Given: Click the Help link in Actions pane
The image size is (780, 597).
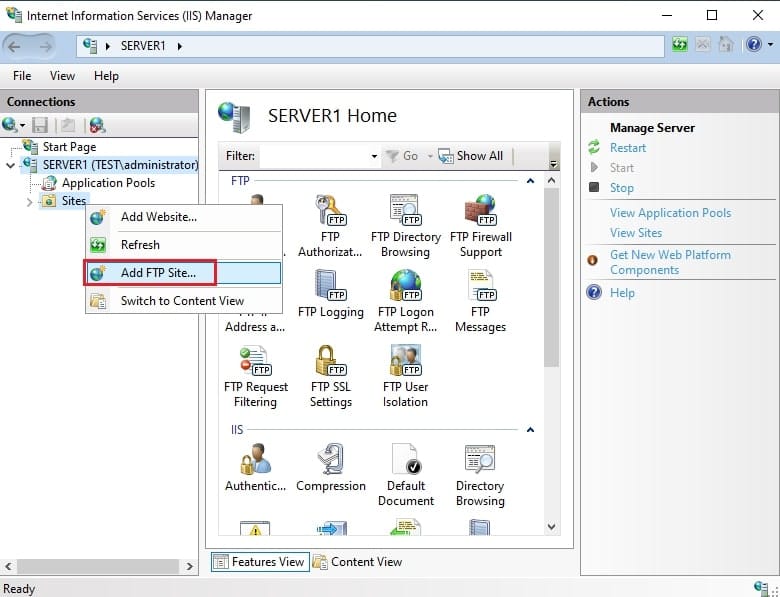Looking at the screenshot, I should [x=622, y=293].
